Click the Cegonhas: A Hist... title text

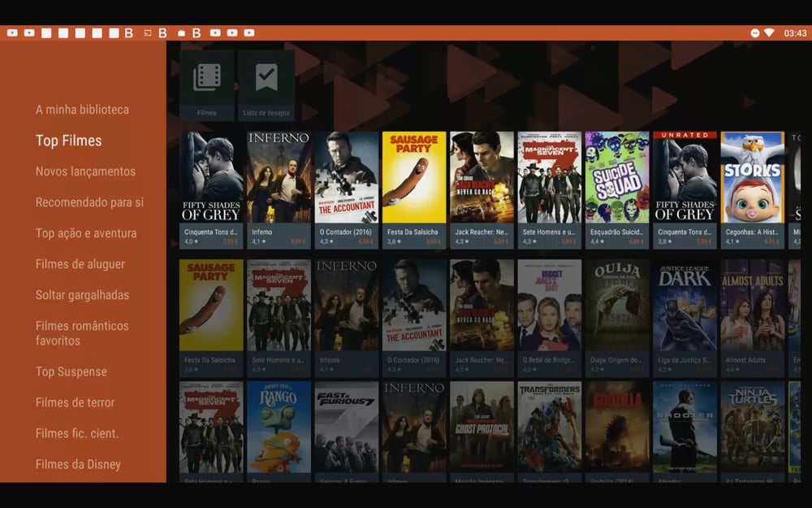(x=751, y=232)
